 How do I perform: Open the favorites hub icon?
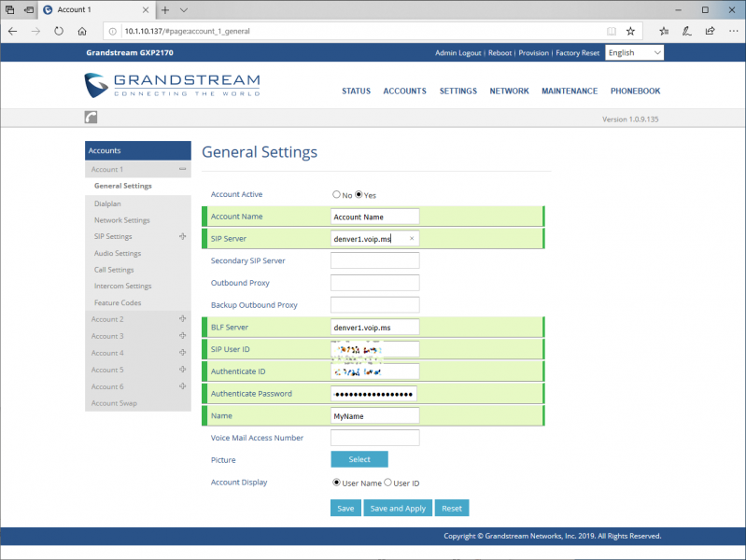tap(664, 32)
